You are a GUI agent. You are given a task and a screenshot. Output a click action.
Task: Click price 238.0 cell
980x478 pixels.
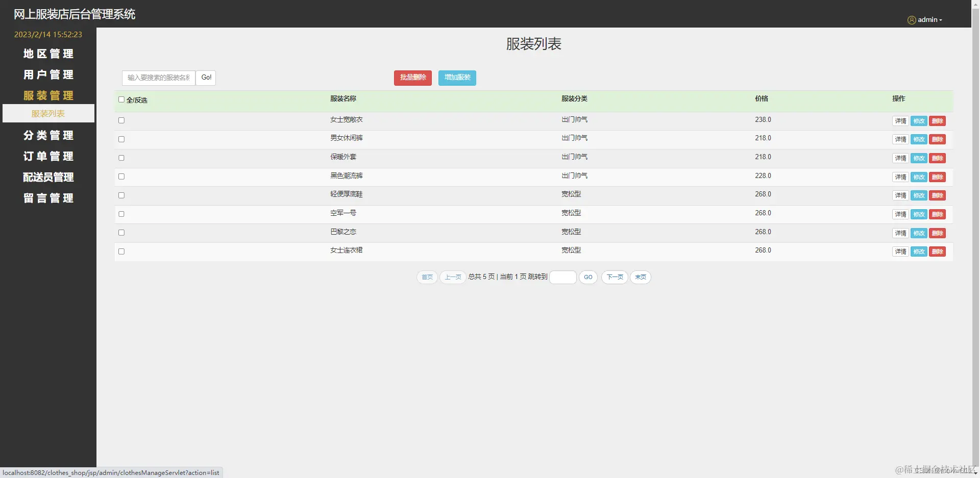coord(763,119)
